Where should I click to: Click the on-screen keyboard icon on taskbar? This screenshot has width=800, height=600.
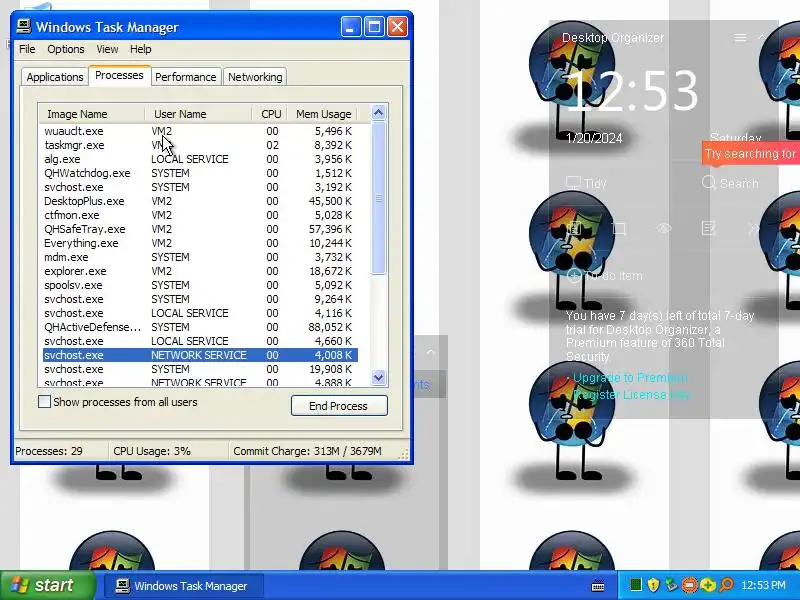point(598,586)
